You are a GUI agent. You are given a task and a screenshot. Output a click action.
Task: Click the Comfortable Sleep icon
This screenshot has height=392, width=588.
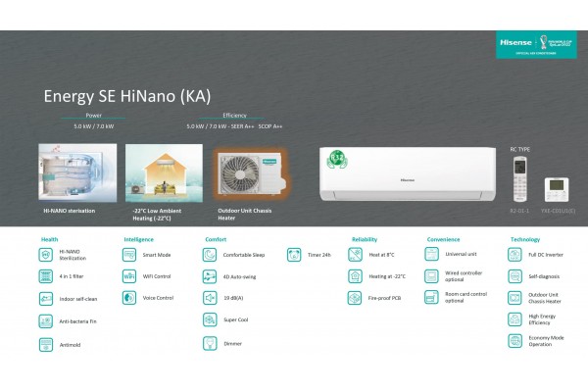pos(210,254)
